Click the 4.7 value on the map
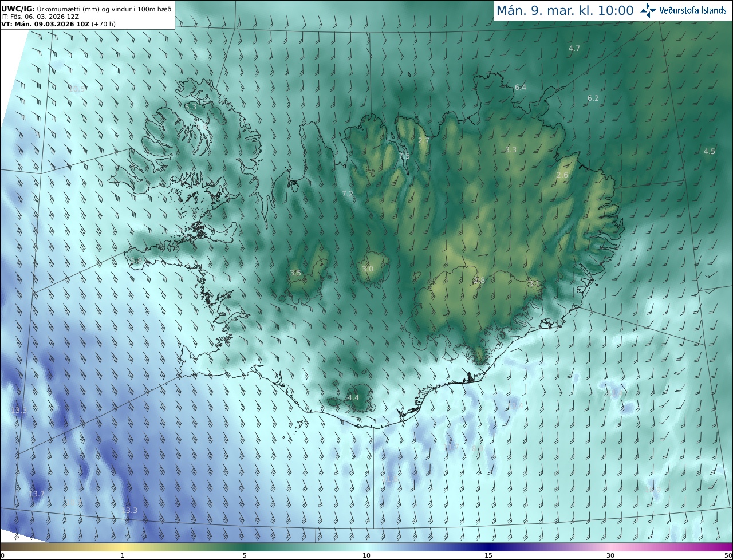The image size is (733, 560). pos(574,49)
